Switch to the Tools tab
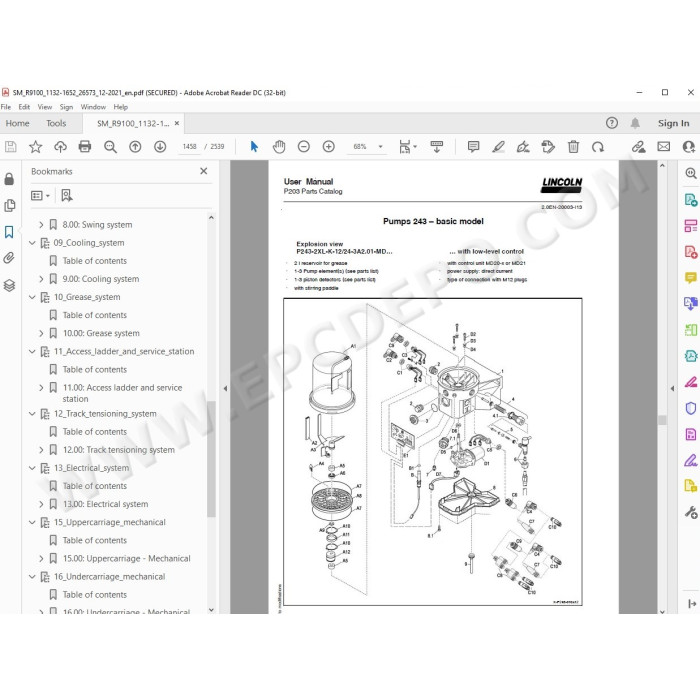Screen dimensions: 700x700 pyautogui.click(x=56, y=123)
